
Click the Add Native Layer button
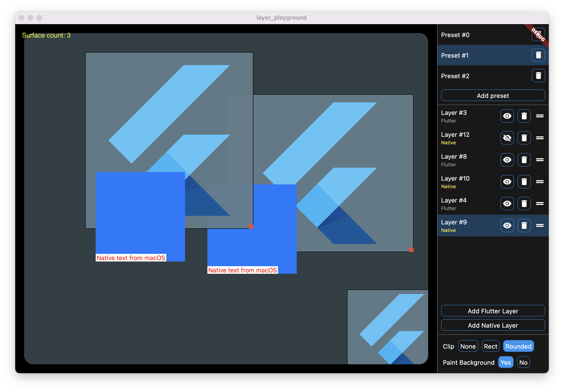pyautogui.click(x=493, y=325)
